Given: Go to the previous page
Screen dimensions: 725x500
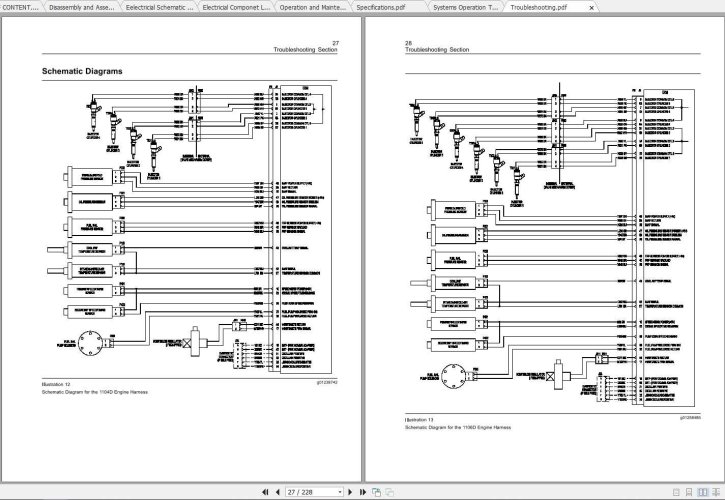Looking at the screenshot, I should 277,492.
